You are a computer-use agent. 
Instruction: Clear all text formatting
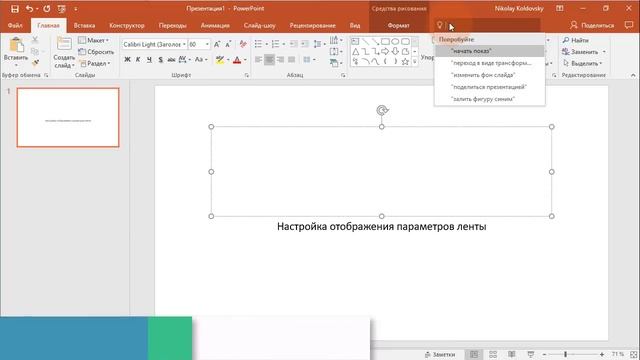[x=243, y=44]
